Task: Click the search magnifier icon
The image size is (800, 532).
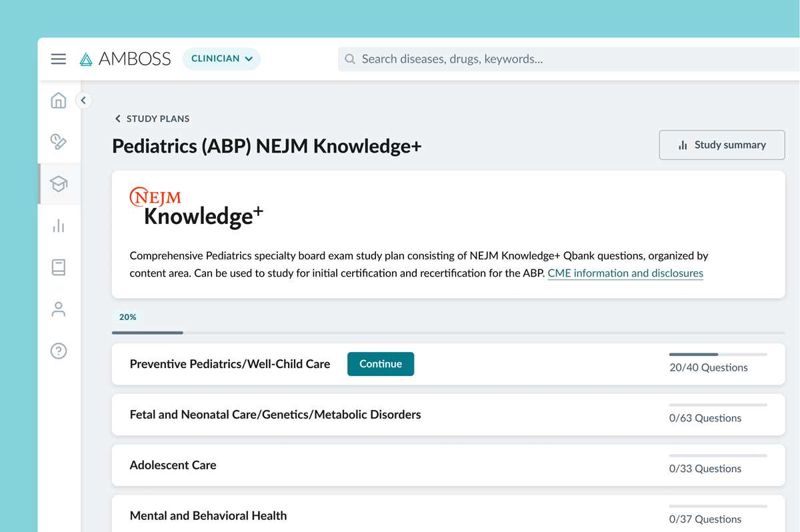Action: [350, 59]
